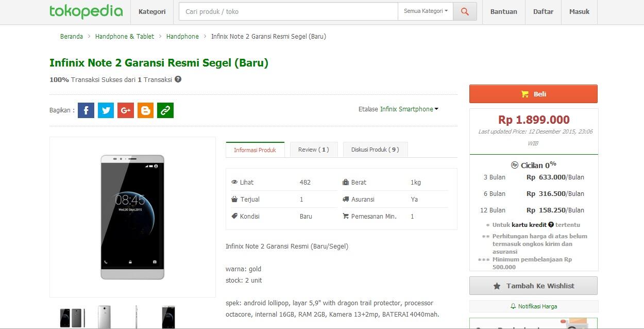Expand the Semua Kategori dropdown
The width and height of the screenshot is (644, 329).
426,11
